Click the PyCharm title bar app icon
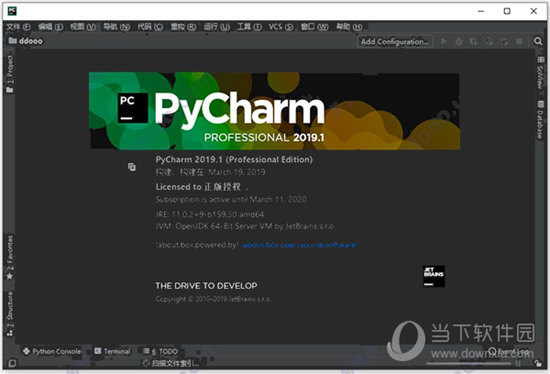Image resolution: width=550 pixels, height=374 pixels. pyautogui.click(x=12, y=11)
